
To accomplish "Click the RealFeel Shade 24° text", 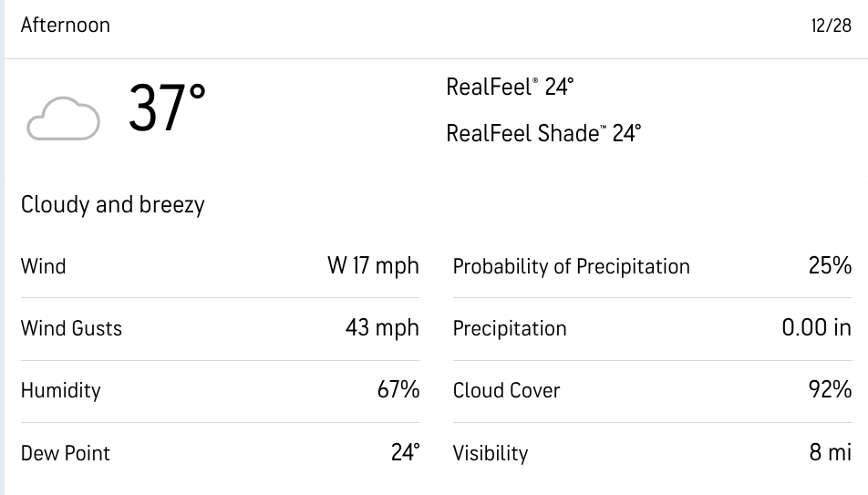I will point(543,133).
